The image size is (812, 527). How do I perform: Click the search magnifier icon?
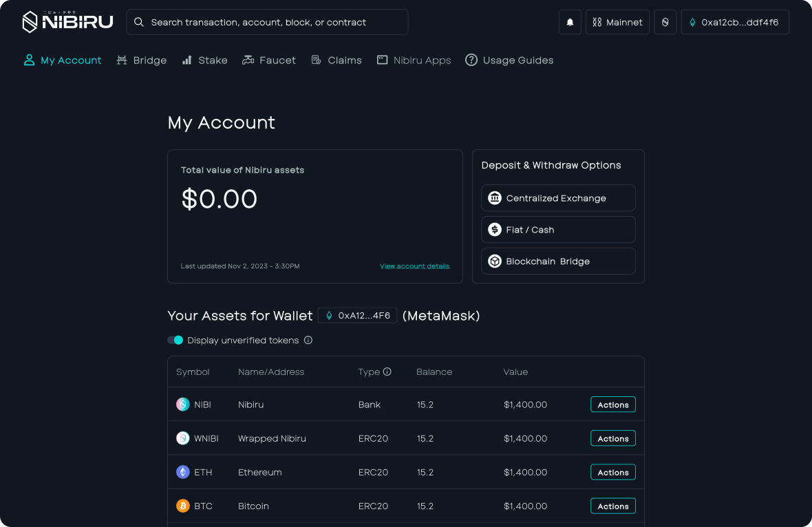click(139, 22)
